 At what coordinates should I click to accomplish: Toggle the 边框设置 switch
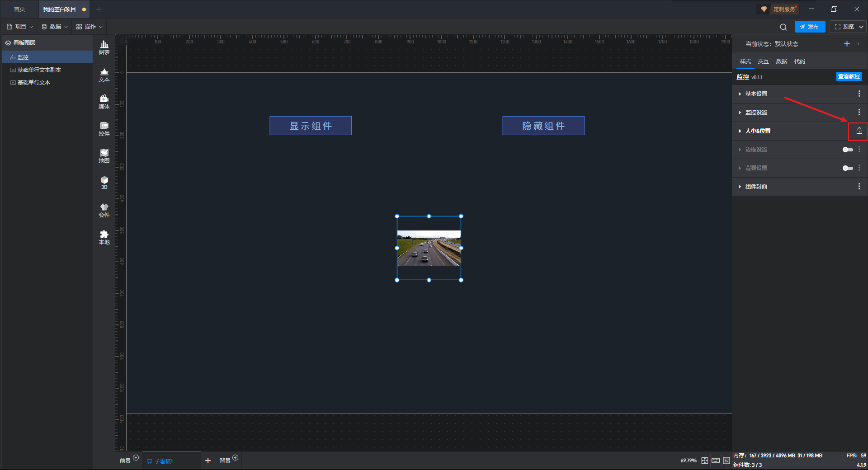848,150
